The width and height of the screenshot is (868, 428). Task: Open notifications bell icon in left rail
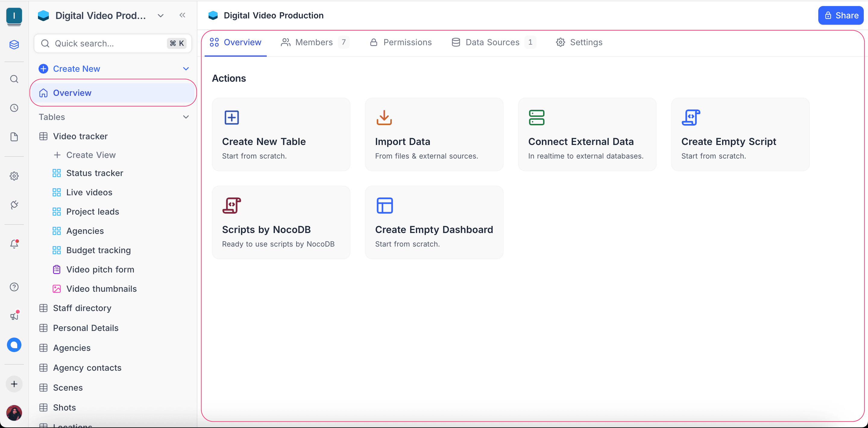(x=14, y=244)
